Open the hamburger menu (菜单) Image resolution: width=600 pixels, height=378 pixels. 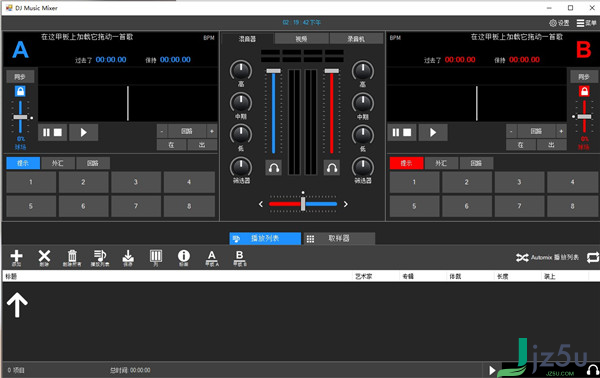(586, 23)
